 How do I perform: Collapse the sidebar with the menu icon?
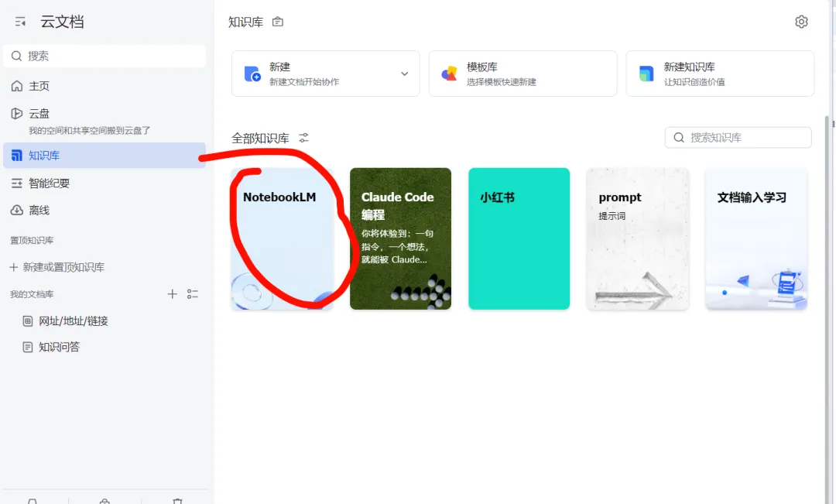tap(20, 22)
